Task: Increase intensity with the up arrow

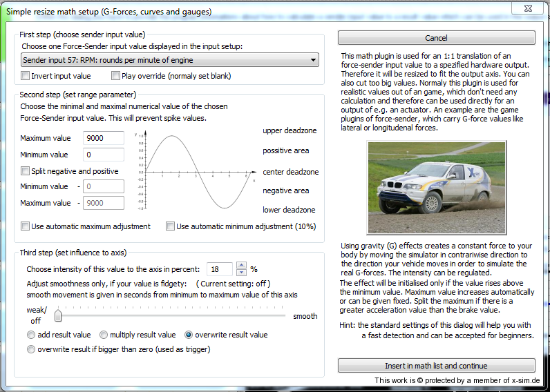Action: [x=241, y=266]
